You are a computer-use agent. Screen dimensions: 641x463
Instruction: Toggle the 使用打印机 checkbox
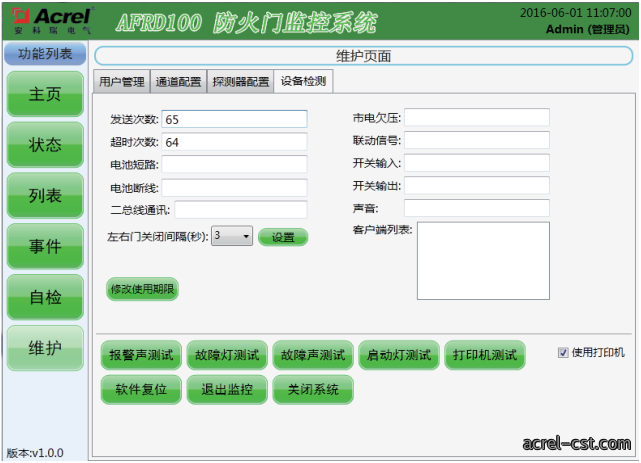click(563, 352)
